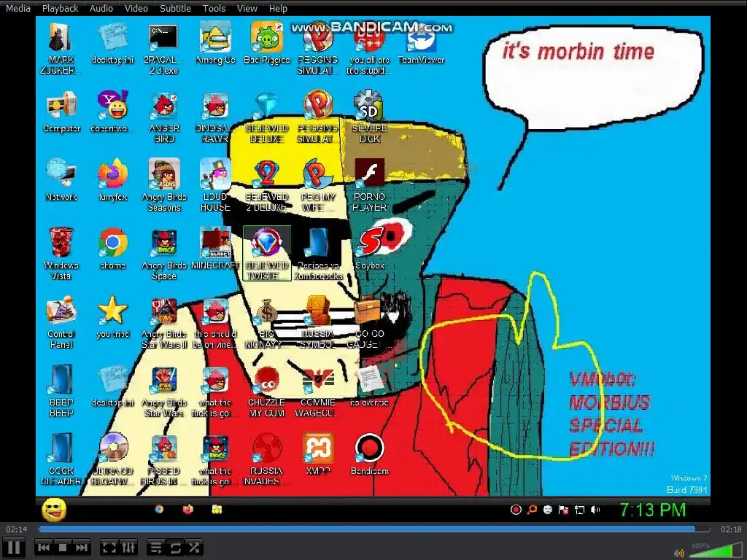Select the Among Us desktop icon
This screenshot has width=747, height=560.
point(215,44)
